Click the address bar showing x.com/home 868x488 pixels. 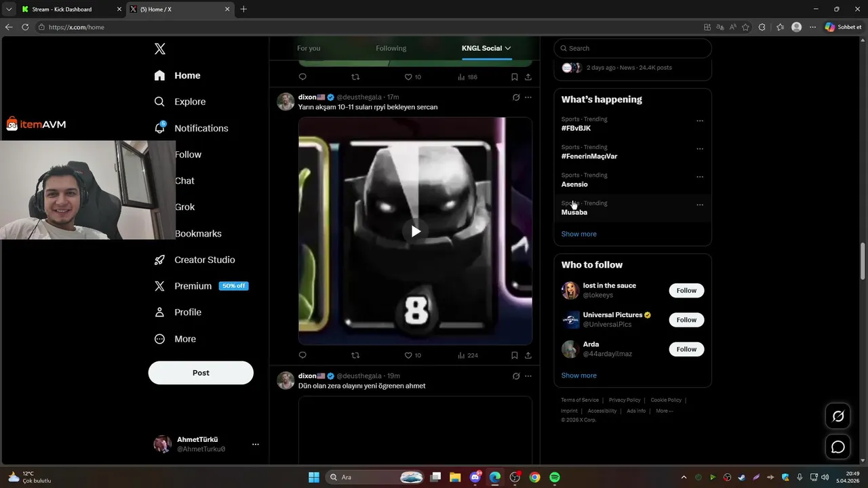(366, 27)
